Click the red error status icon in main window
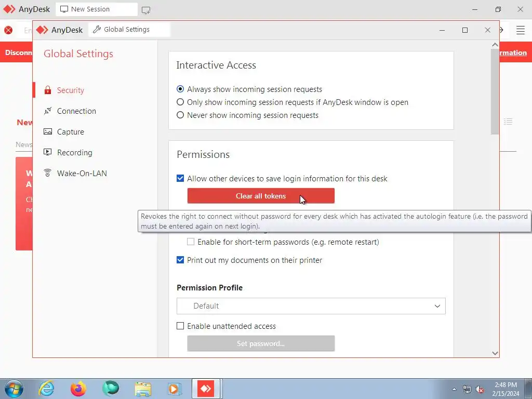 point(8,30)
